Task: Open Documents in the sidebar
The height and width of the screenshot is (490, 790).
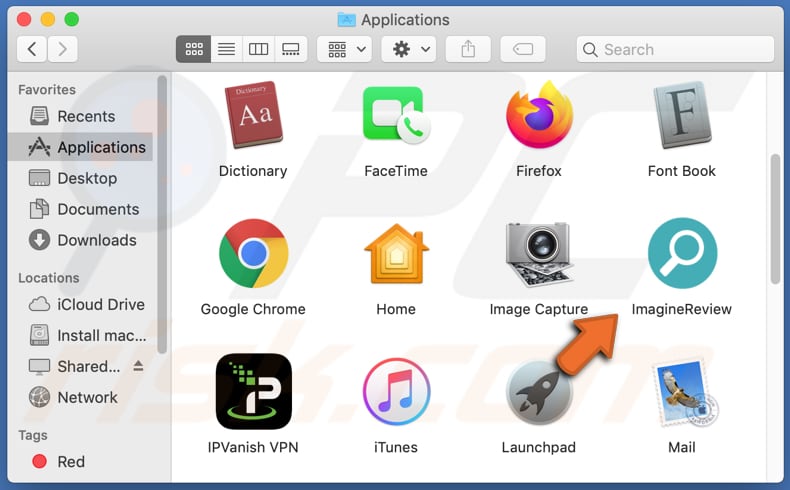Action: pos(81,209)
